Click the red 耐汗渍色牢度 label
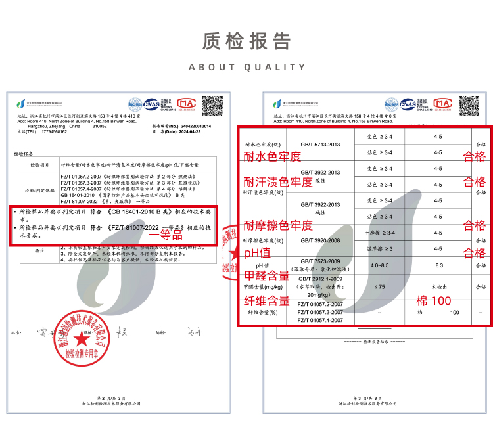 click(278, 182)
